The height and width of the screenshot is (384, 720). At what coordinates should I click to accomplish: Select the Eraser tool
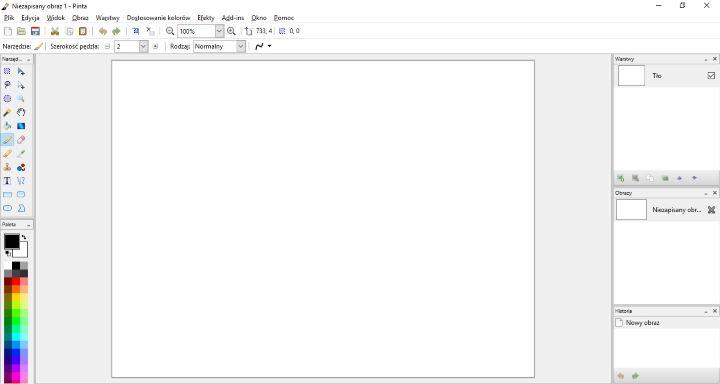21,140
